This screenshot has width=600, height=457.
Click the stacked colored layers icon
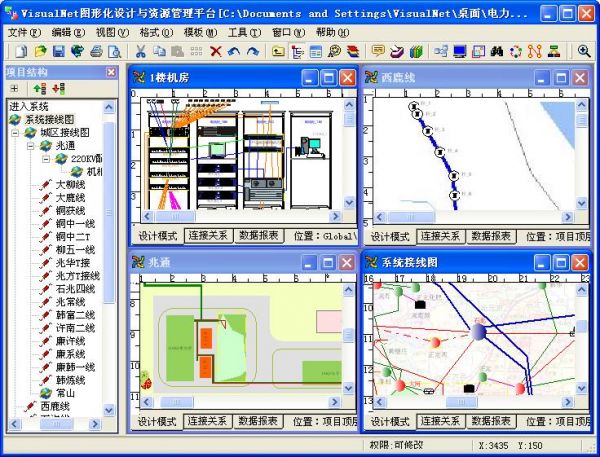click(354, 51)
